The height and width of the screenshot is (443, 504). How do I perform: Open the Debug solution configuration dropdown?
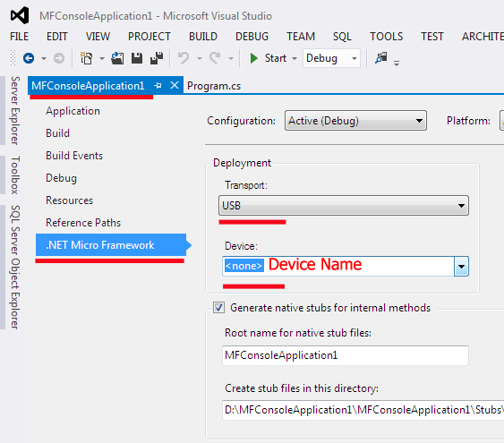click(x=331, y=58)
